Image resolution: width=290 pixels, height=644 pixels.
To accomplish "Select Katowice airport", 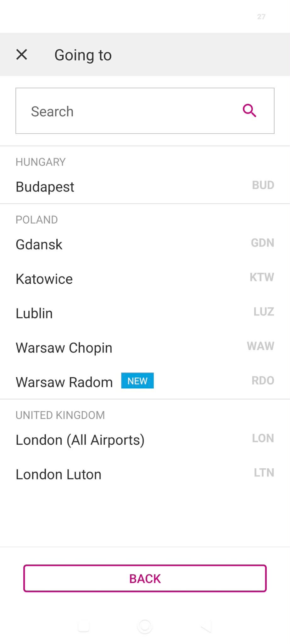I will coord(145,279).
